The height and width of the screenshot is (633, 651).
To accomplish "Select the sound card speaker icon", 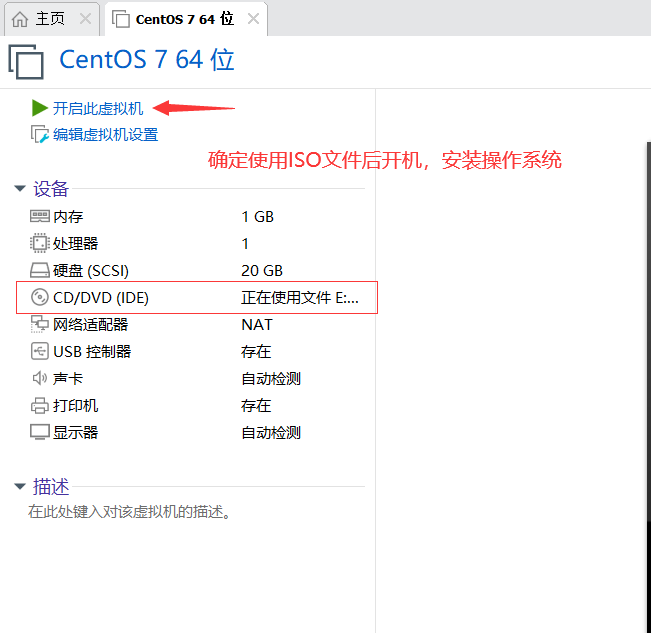I will [40, 378].
